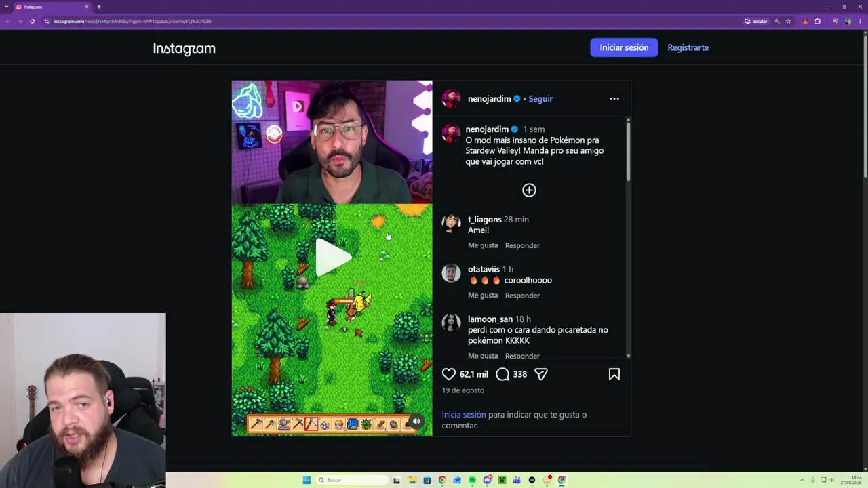Click the 62,1 mil likes count
868x488 pixels.
pos(473,375)
